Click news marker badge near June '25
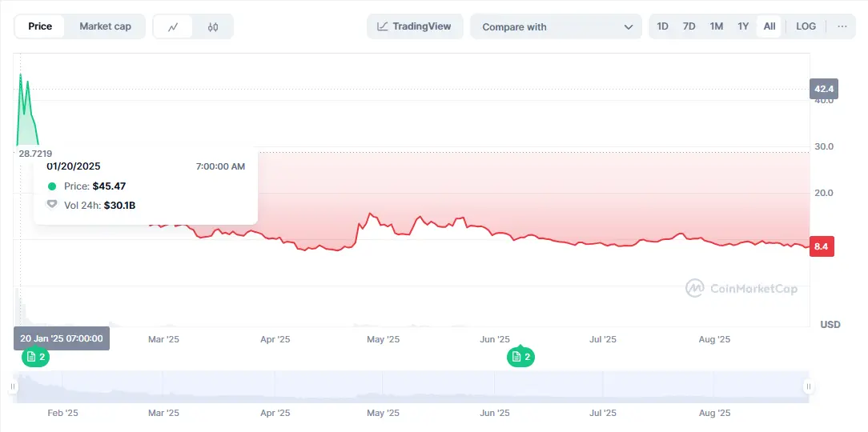The width and height of the screenshot is (868, 432). [x=520, y=357]
